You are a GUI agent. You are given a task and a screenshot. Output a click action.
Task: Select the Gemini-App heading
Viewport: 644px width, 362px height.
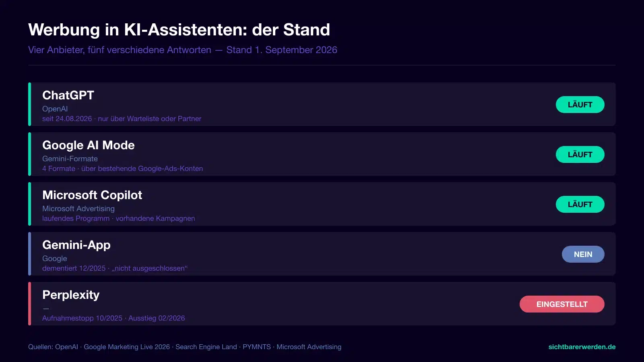point(76,245)
